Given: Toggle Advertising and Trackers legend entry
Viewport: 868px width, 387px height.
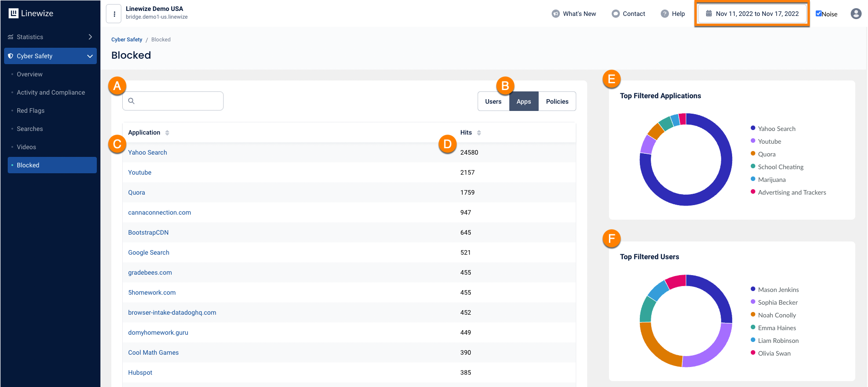Looking at the screenshot, I should coord(788,192).
